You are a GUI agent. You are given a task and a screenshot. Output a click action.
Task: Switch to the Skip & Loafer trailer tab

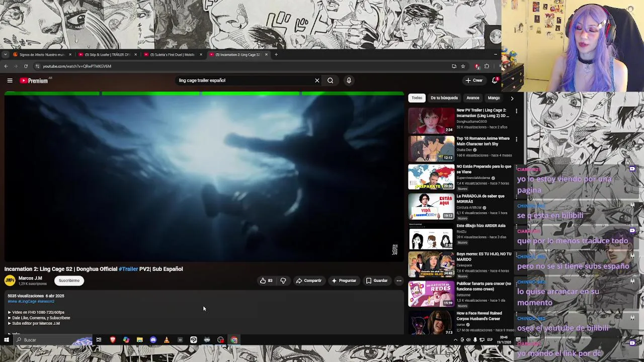point(107,54)
